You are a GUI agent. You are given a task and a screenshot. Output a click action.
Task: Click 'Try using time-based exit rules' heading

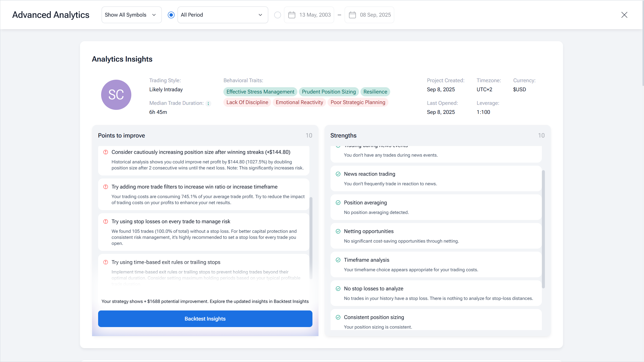(166, 262)
